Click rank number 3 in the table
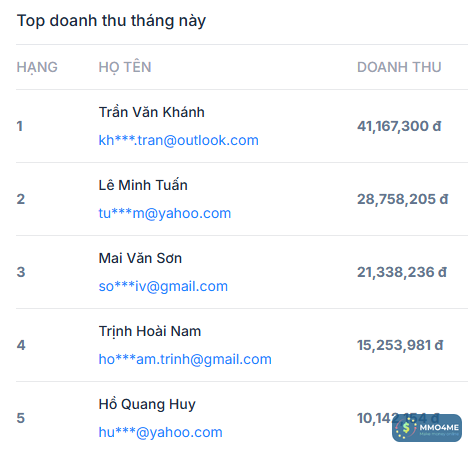The height and width of the screenshot is (451, 470). click(x=21, y=272)
